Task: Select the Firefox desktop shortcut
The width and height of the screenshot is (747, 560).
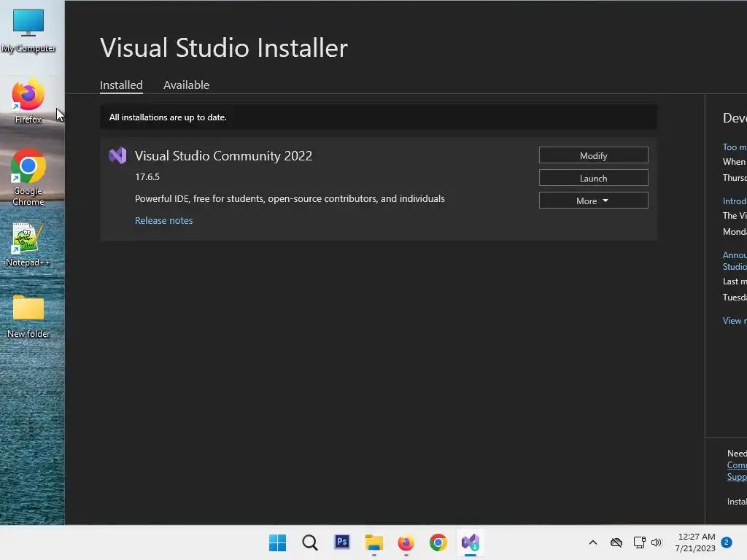Action: point(28,101)
